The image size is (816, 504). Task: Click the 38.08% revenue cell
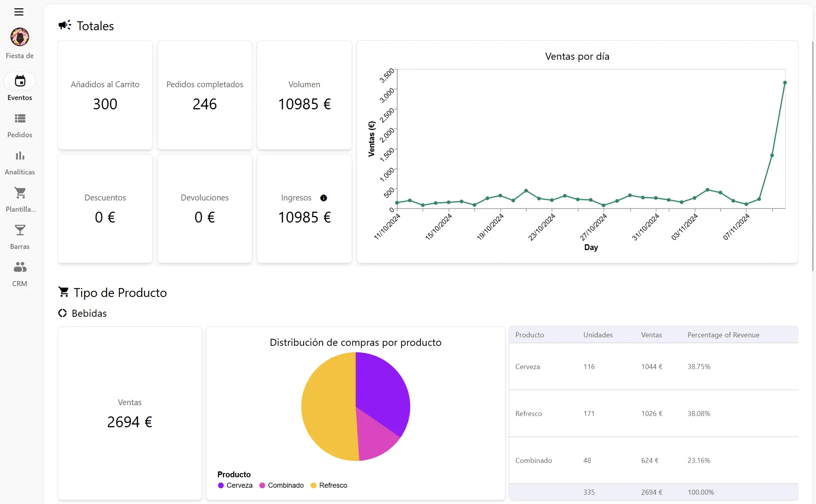click(x=699, y=414)
